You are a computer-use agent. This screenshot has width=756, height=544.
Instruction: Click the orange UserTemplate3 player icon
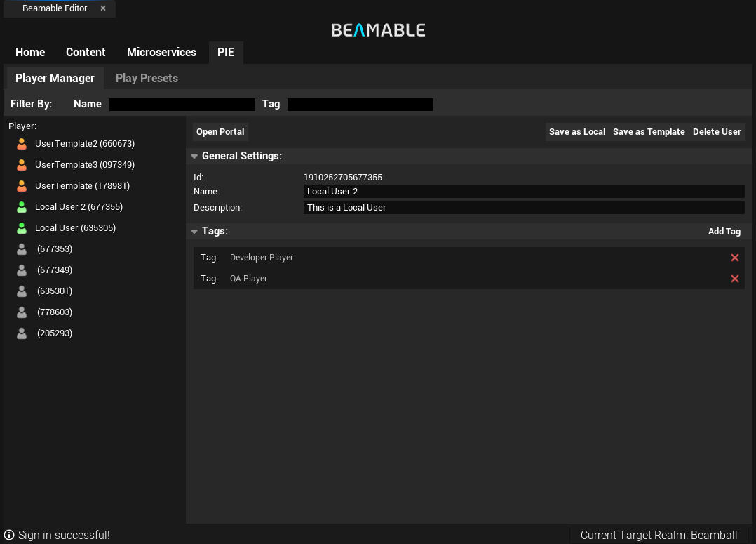coord(22,165)
